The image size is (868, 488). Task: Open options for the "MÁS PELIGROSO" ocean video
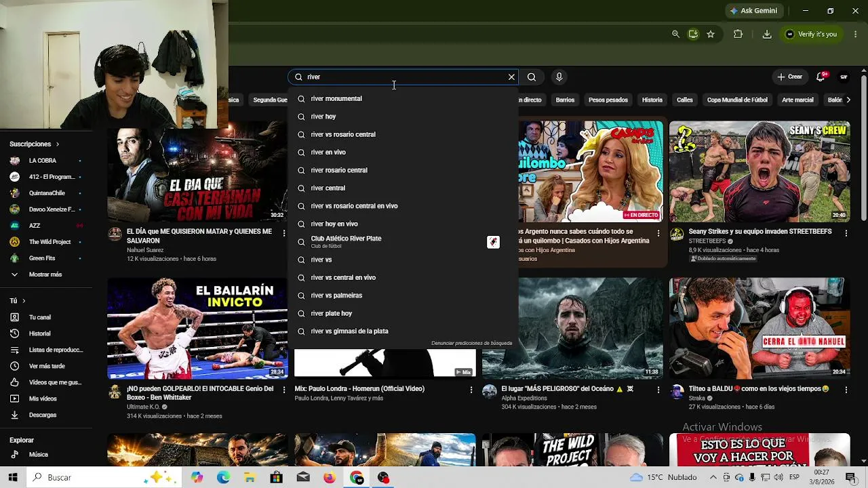(x=658, y=390)
